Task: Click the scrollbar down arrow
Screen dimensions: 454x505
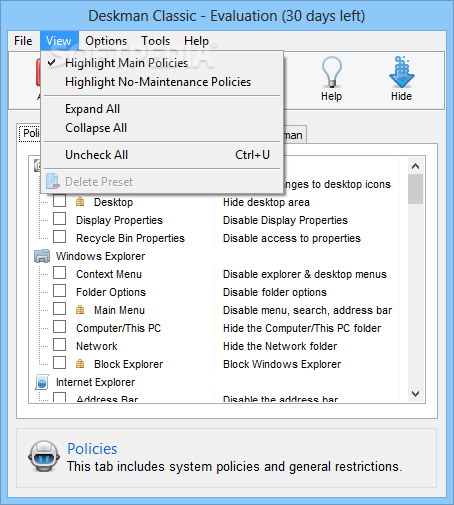Action: pyautogui.click(x=415, y=394)
